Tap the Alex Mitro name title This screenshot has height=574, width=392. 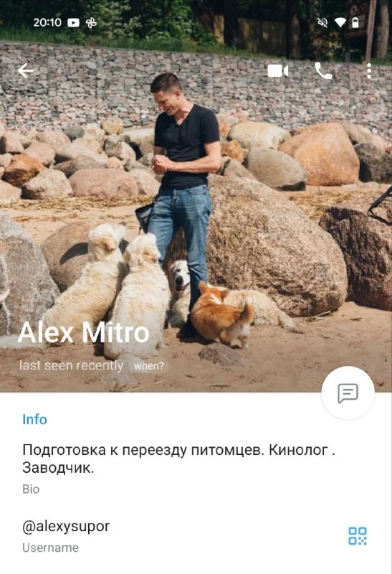pos(84,332)
